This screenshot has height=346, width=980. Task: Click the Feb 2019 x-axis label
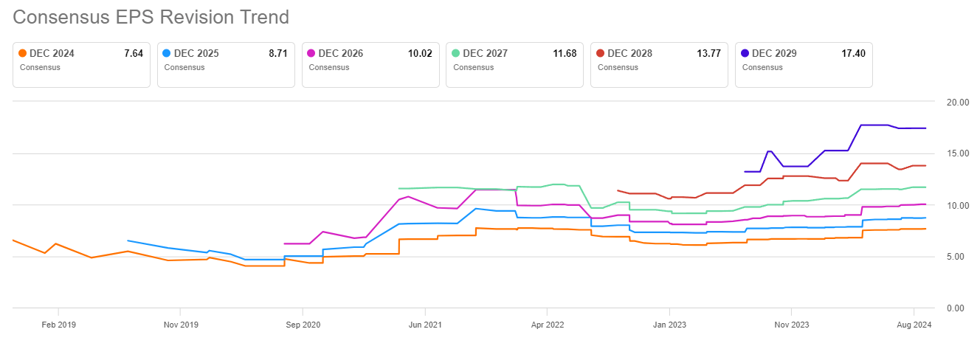pyautogui.click(x=58, y=324)
